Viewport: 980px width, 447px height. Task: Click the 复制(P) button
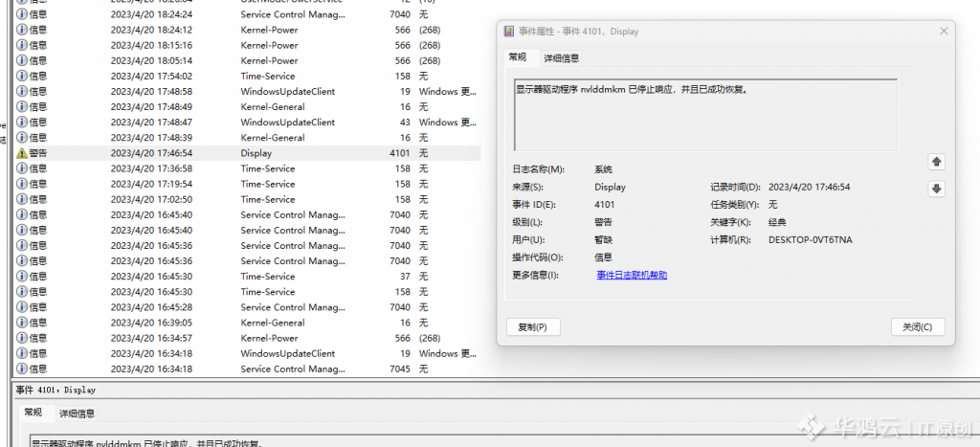pyautogui.click(x=533, y=327)
